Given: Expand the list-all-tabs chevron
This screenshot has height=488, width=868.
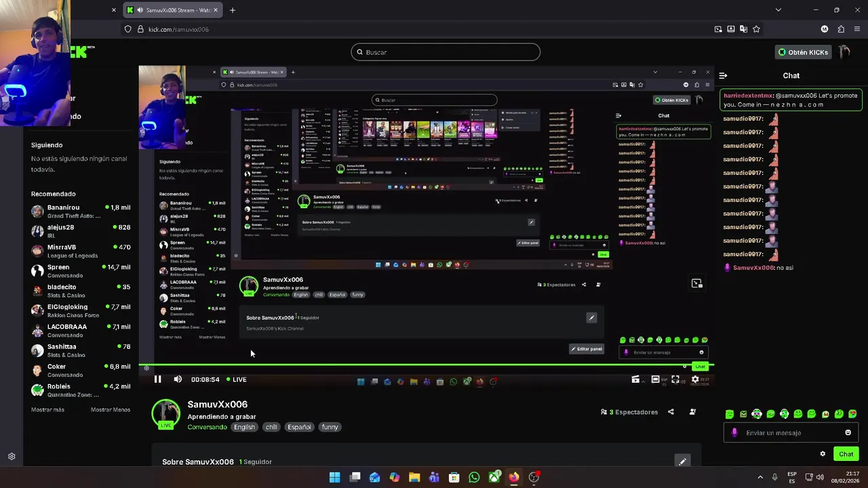Looking at the screenshot, I should point(778,10).
